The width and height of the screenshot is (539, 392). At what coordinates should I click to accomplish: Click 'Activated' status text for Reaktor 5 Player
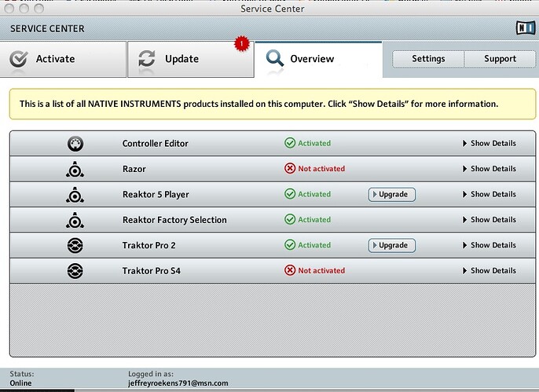pos(314,194)
